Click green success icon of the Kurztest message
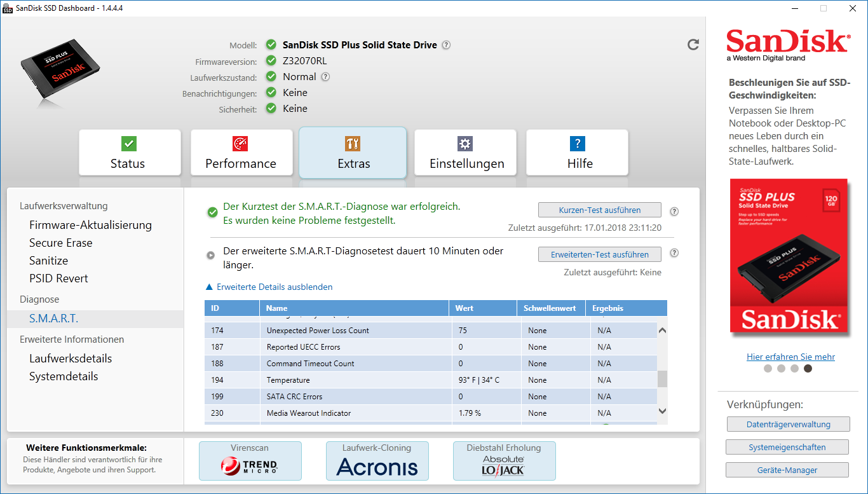The image size is (868, 494). coord(213,212)
